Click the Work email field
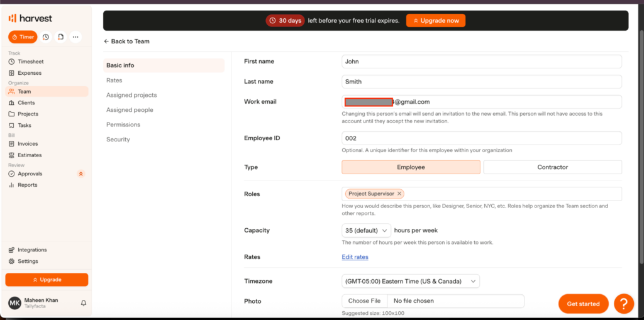Image resolution: width=644 pixels, height=320 pixels. [482, 102]
